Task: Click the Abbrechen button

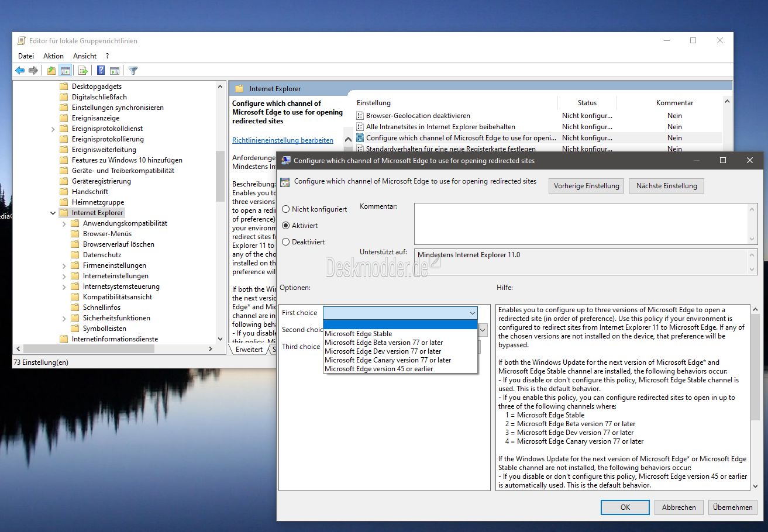Action: coord(679,507)
